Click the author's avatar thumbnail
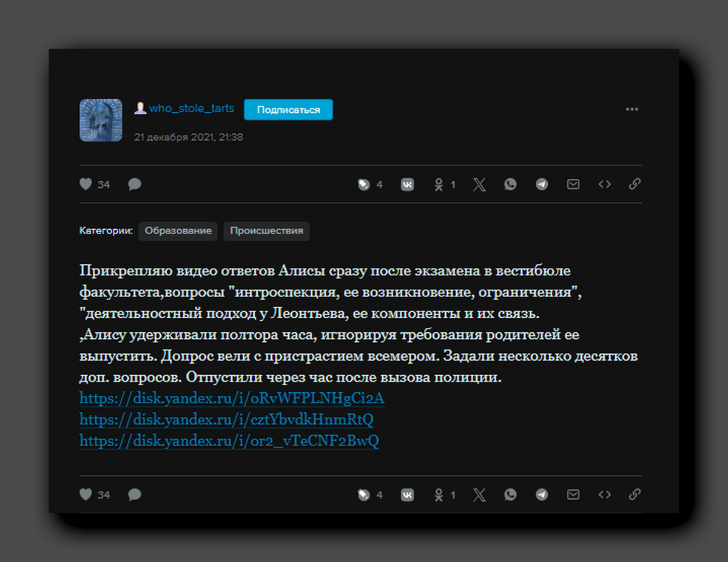 click(101, 121)
